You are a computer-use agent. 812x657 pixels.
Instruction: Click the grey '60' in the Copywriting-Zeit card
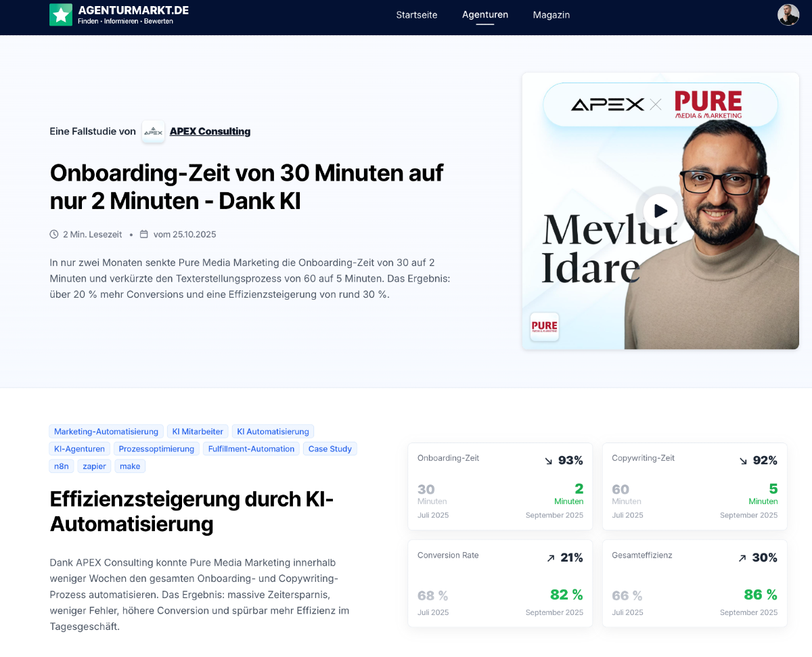pyautogui.click(x=621, y=490)
